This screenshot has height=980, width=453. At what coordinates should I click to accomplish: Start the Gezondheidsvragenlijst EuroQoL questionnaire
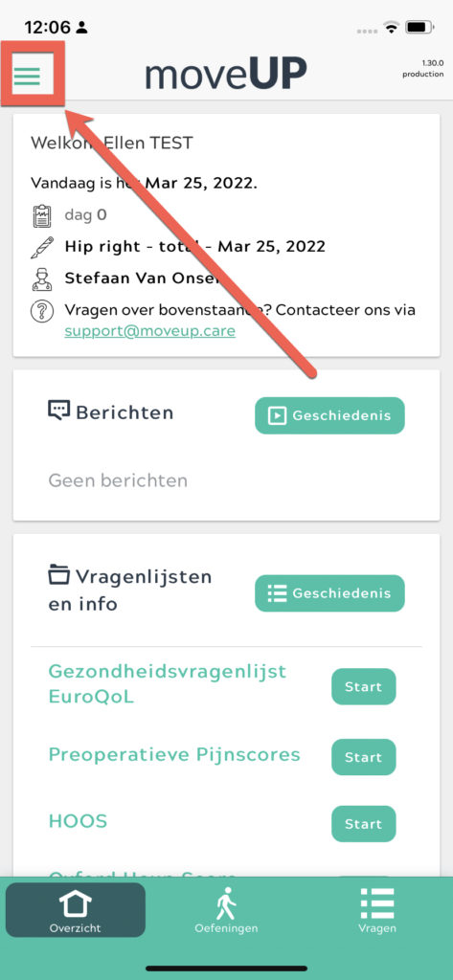[x=364, y=686]
